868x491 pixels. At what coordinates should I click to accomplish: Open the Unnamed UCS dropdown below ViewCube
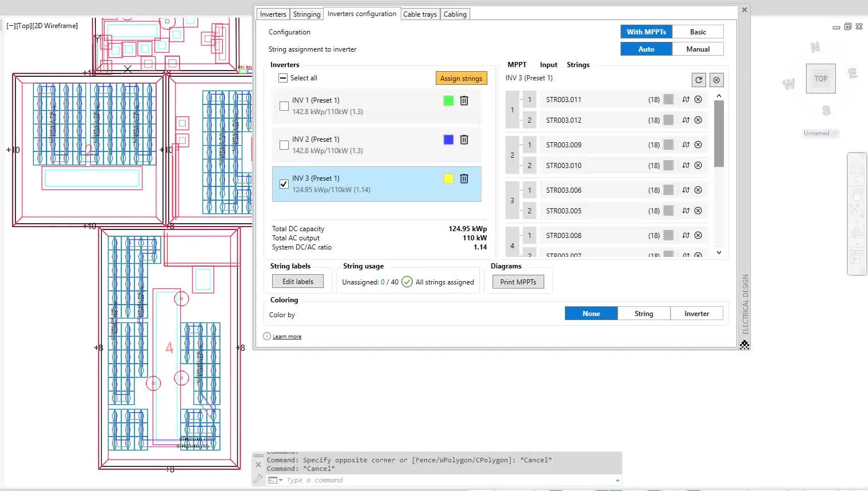point(820,133)
